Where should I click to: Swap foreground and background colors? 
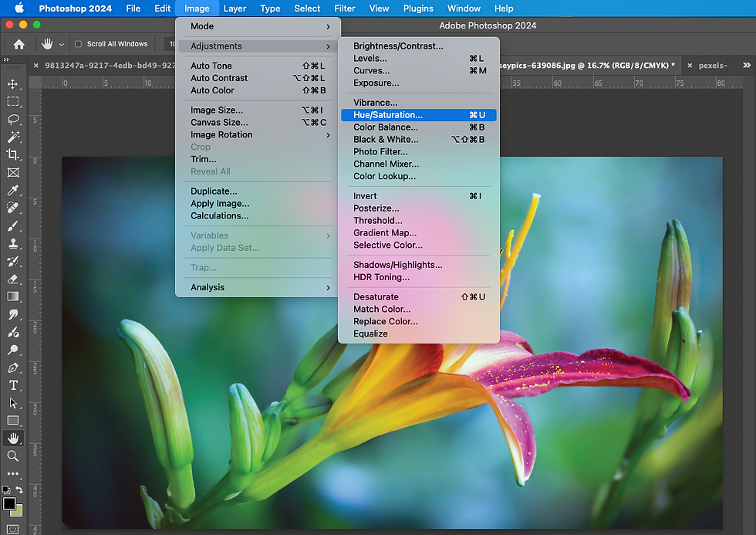(19, 489)
